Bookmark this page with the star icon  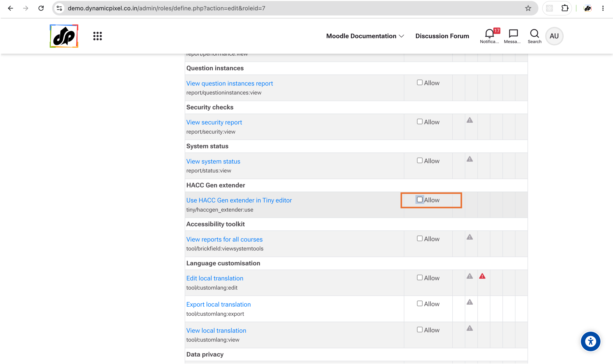click(528, 8)
